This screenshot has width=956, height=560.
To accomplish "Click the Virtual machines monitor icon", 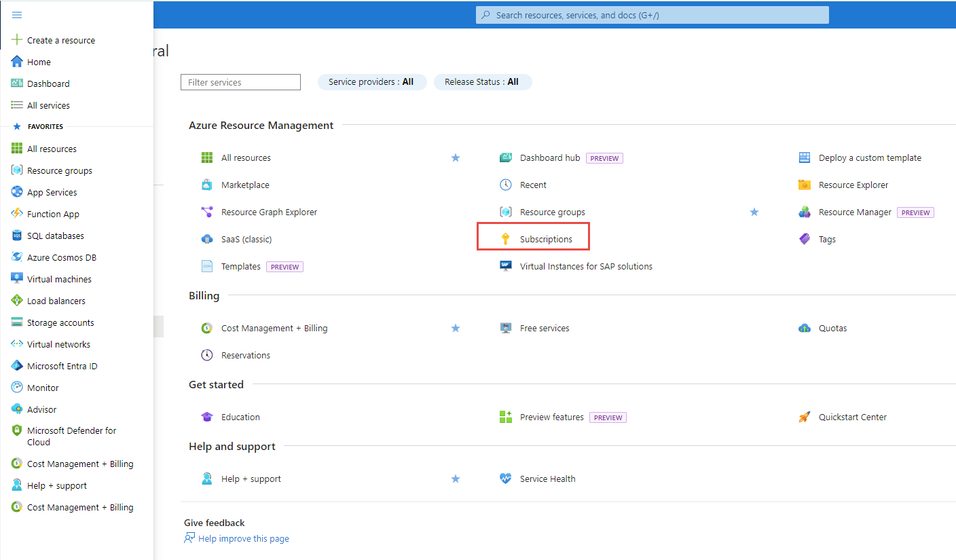I will tap(17, 279).
